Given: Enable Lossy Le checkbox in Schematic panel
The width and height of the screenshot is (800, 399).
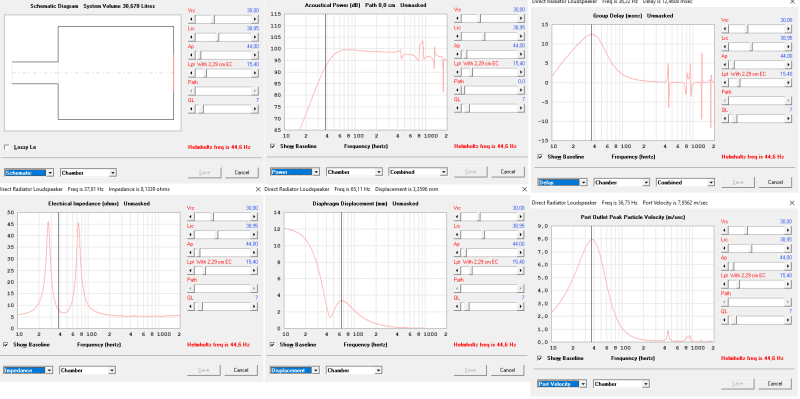Looking at the screenshot, I should click(x=7, y=147).
